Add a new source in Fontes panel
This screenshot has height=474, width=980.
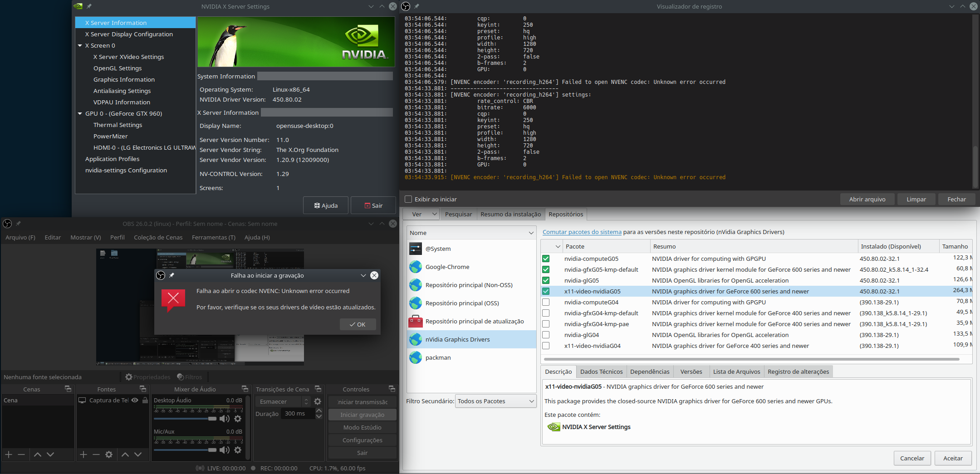pyautogui.click(x=83, y=454)
